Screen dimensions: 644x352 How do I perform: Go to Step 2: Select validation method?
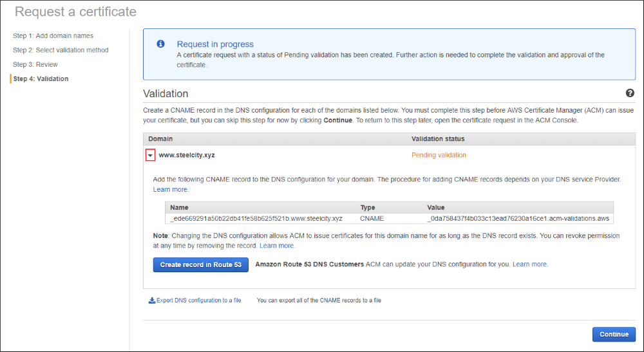pos(61,50)
